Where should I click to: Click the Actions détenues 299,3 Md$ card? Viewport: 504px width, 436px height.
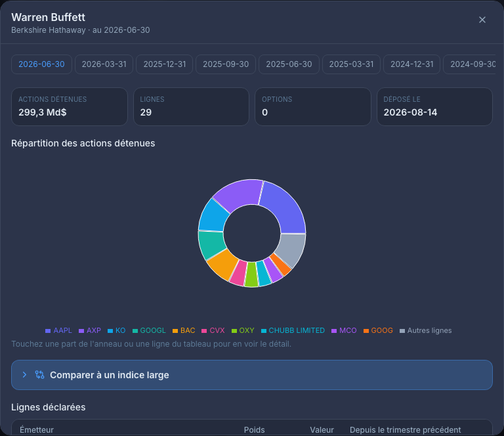coord(70,107)
